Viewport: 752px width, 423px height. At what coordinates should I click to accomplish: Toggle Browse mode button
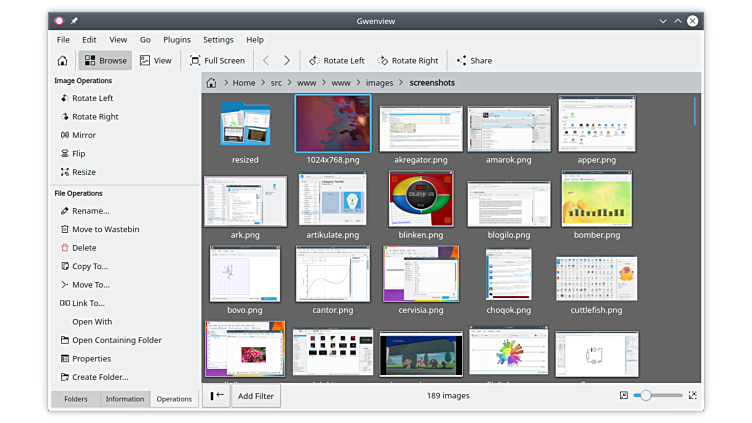click(x=105, y=60)
